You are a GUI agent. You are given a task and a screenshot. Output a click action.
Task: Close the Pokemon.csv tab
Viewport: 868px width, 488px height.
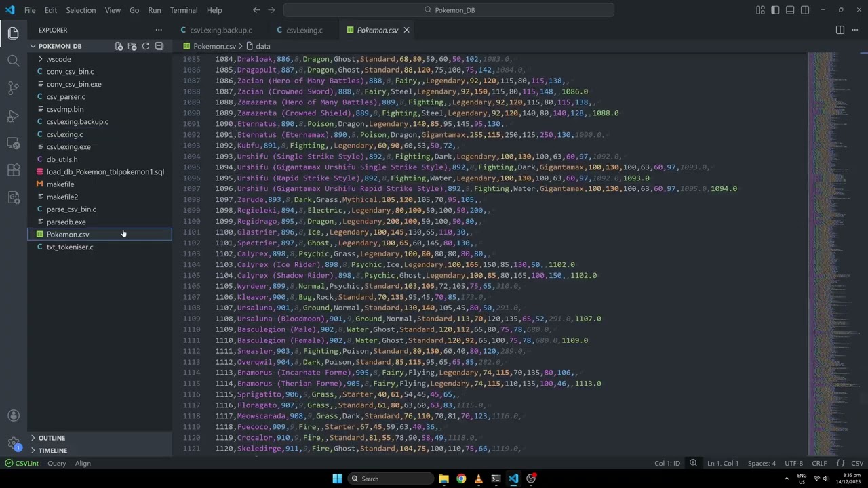[406, 30]
